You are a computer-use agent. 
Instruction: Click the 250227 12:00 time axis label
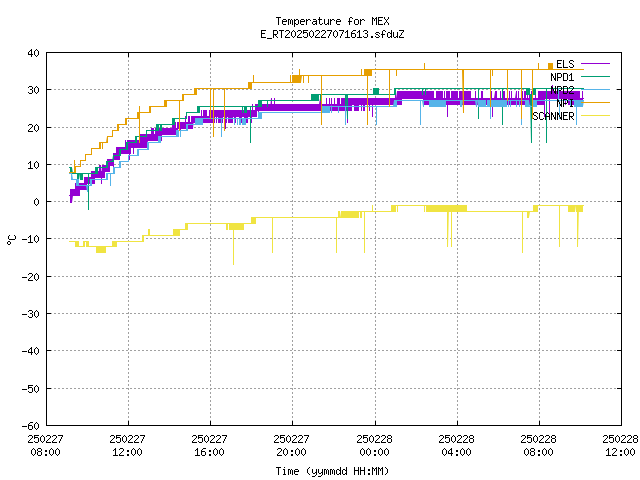127,445
